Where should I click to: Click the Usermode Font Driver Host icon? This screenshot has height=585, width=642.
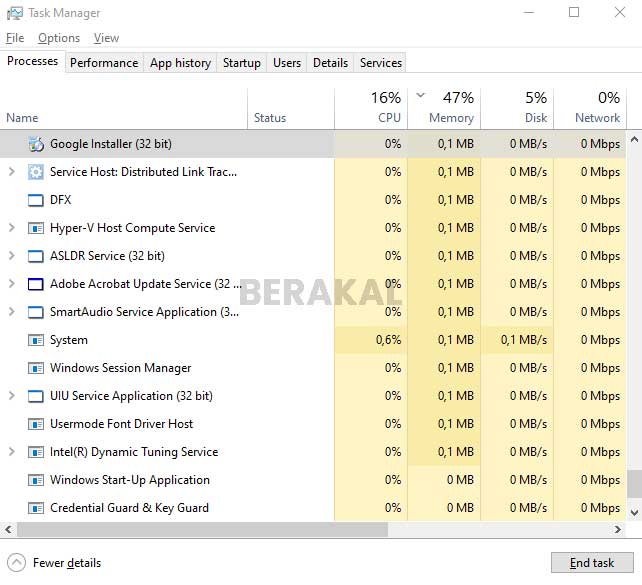36,424
